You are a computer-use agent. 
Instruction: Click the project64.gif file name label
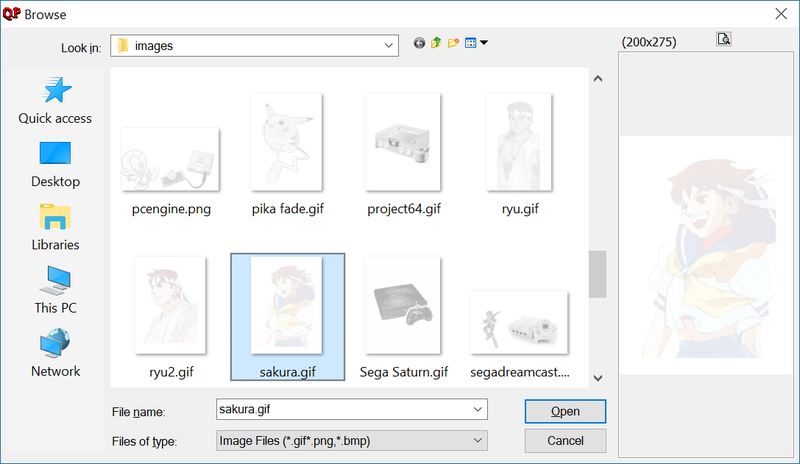(x=404, y=209)
